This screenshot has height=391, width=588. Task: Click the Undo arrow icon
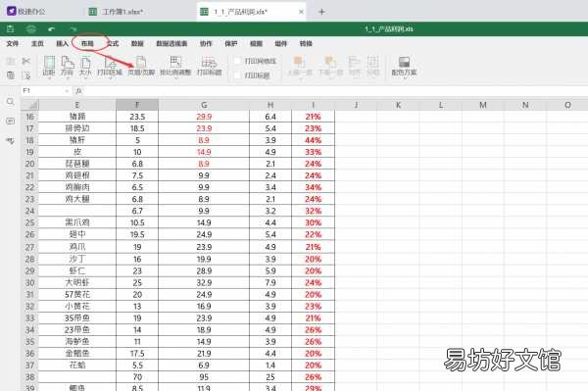click(52, 28)
